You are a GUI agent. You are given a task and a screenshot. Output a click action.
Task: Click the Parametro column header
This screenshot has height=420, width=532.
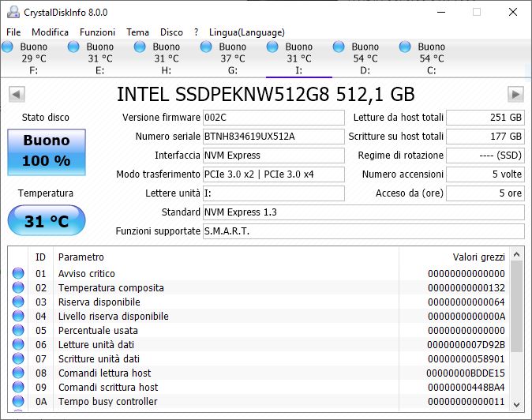(x=226, y=257)
